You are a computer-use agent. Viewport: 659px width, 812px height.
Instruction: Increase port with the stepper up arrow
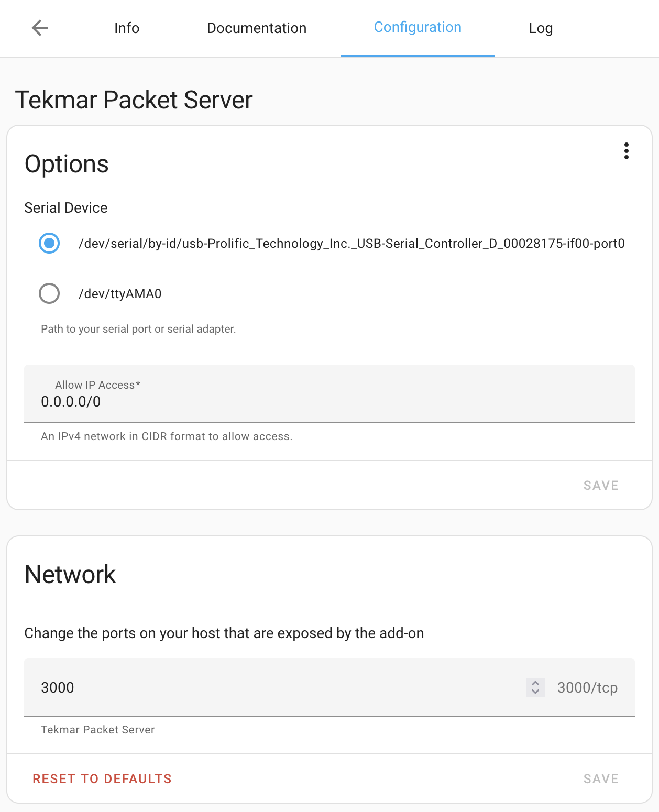(x=535, y=683)
